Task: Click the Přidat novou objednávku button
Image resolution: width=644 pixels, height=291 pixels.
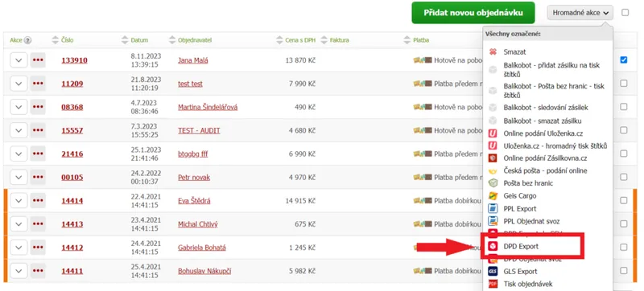Action: click(x=473, y=13)
